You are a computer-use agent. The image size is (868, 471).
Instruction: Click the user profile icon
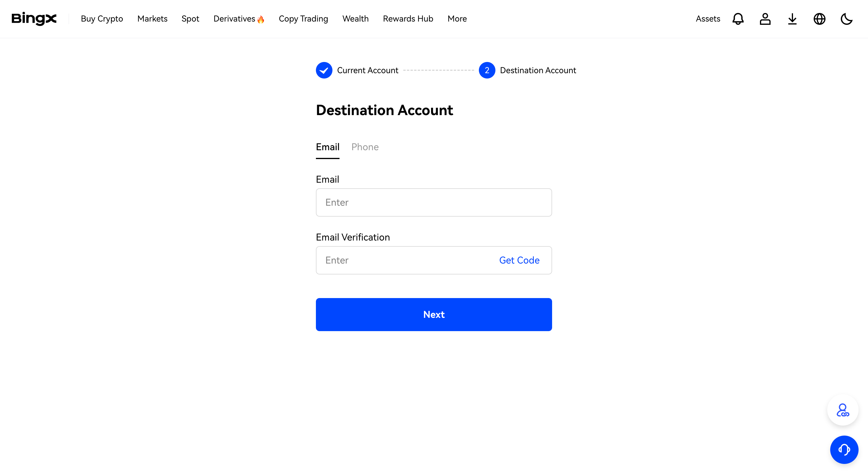point(765,19)
